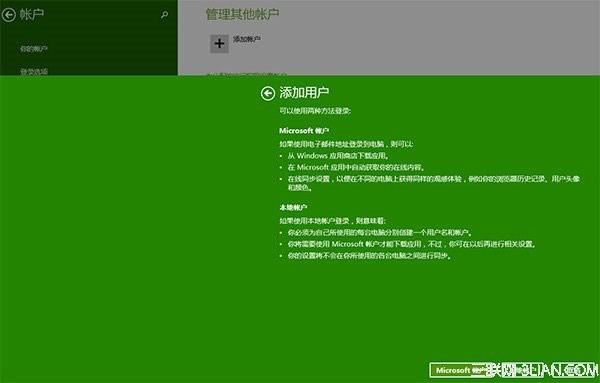Click the 添加帐户 label text
The image size is (600, 383).
[x=247, y=39]
